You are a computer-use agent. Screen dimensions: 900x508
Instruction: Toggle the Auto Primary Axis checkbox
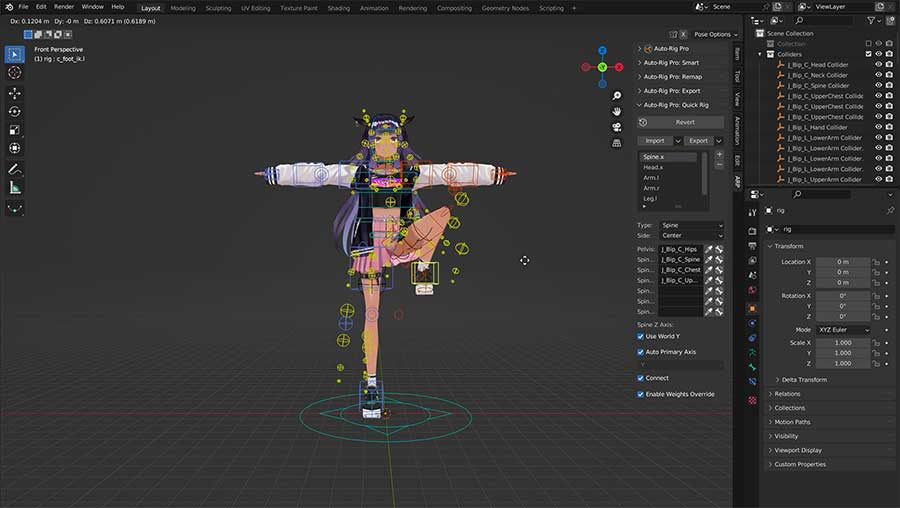641,352
